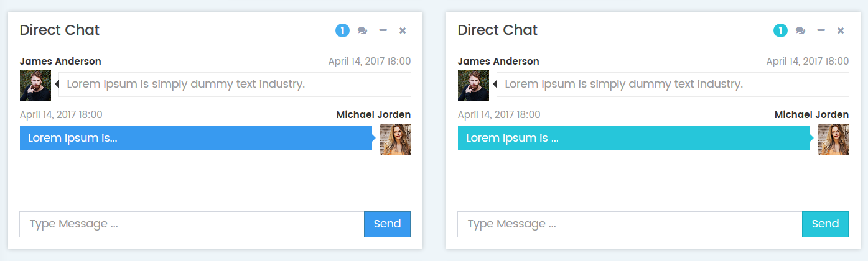The width and height of the screenshot is (868, 261).
Task: Open contacts chat icon in blue panel
Action: [363, 30]
